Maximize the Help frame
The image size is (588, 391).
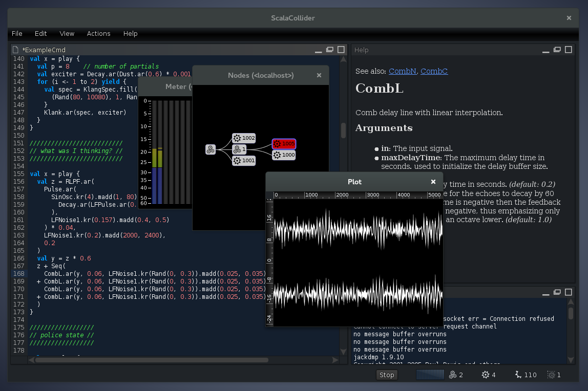[x=569, y=50]
